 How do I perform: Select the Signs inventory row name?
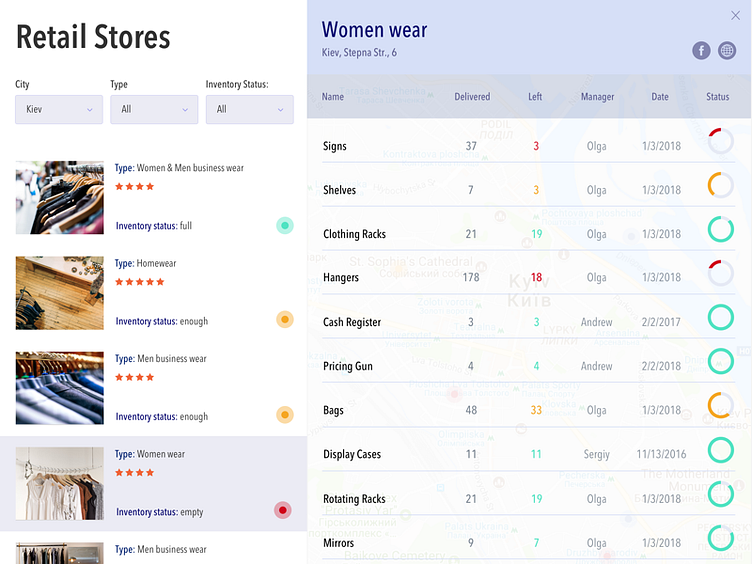click(x=335, y=146)
